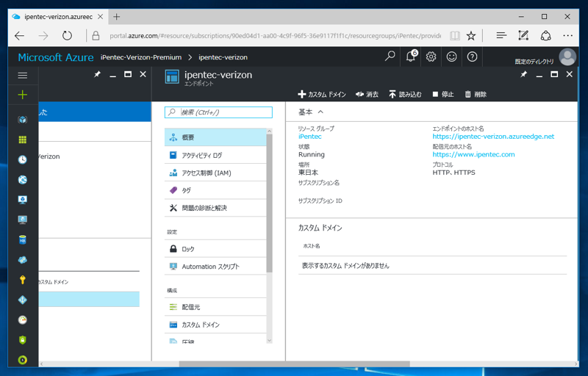The width and height of the screenshot is (588, 376).
Task: Click the 消去 purge toolbar button
Action: coord(367,95)
